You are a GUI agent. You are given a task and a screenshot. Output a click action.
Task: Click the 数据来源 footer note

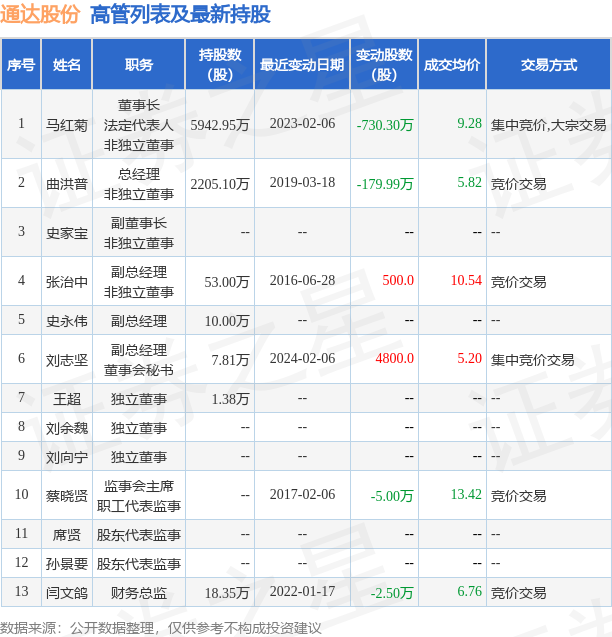(x=161, y=628)
